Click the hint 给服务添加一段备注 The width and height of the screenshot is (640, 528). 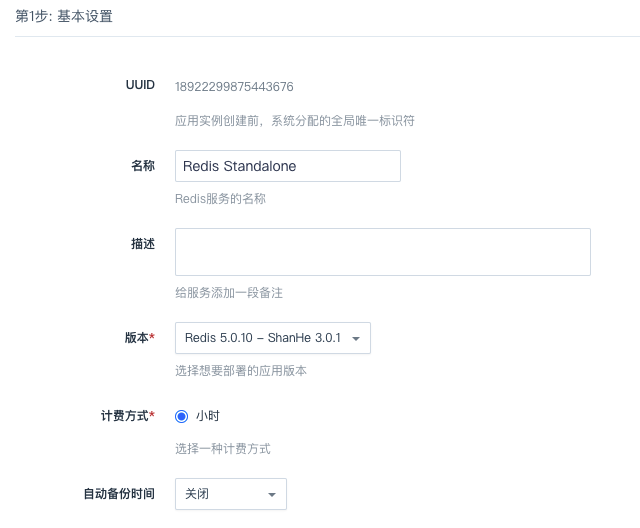click(229, 293)
